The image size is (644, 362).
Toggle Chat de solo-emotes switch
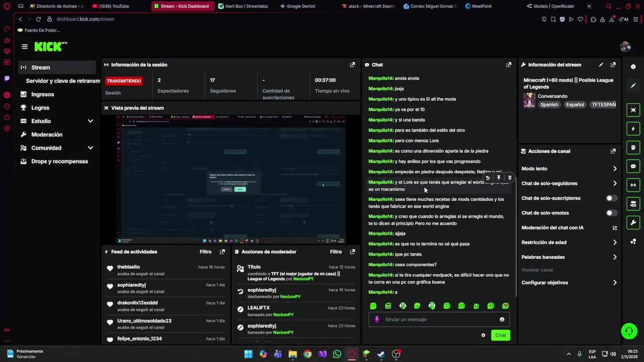point(611,213)
